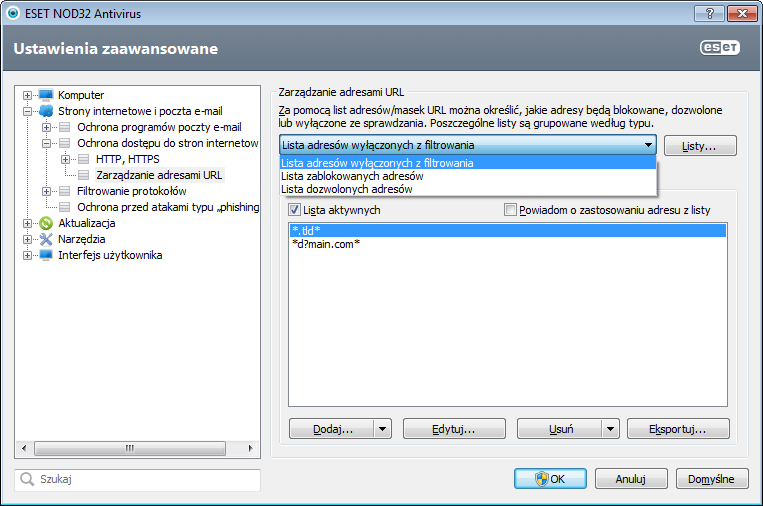Select Ochrona przed atakami typu phishing item
Image resolution: width=763 pixels, height=506 pixels.
click(168, 207)
